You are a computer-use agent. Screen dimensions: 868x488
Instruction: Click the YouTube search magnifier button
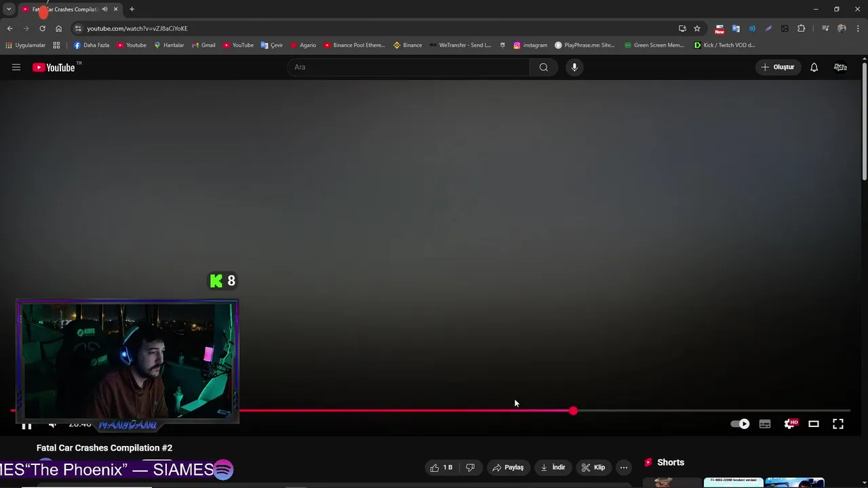point(543,67)
